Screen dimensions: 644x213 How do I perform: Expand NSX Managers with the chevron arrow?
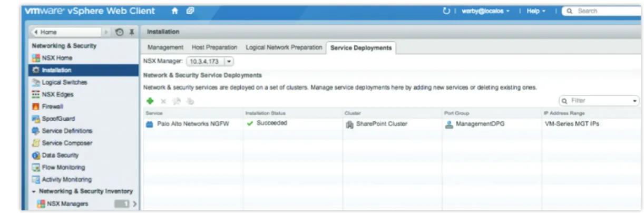pos(134,204)
